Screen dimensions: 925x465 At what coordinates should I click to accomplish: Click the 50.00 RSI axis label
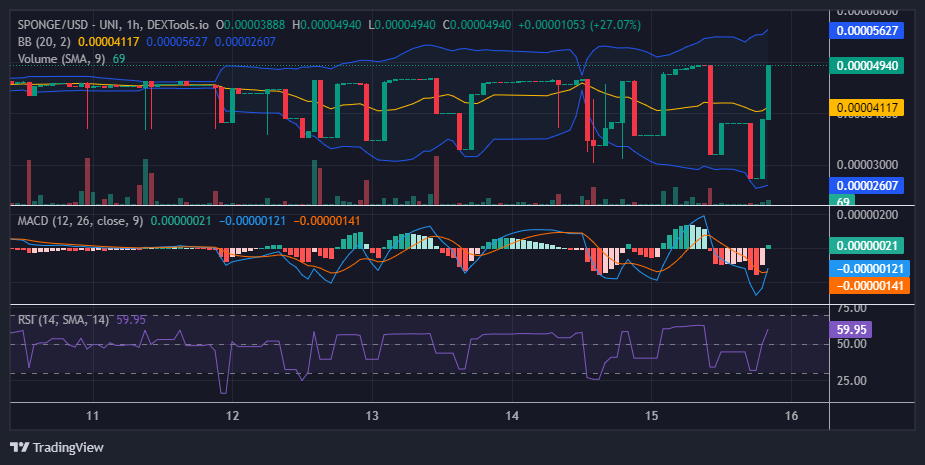852,344
